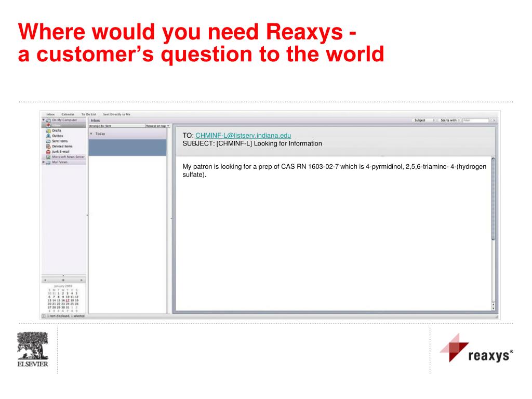
Task: Select the Junk E-mail folder label
Action: pos(61,152)
